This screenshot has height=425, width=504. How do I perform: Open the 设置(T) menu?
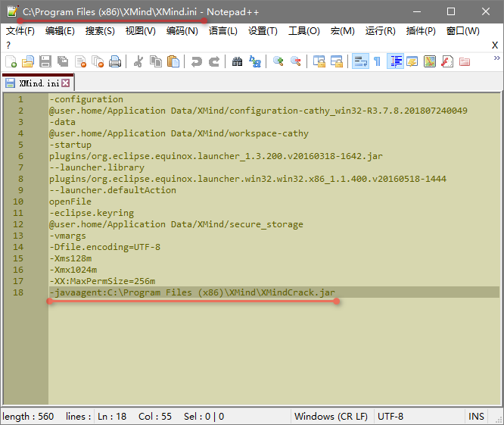tap(263, 31)
